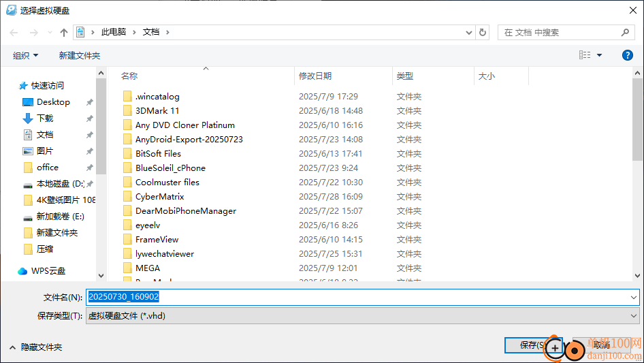Image resolution: width=644 pixels, height=363 pixels.
Task: Select the Any DVD Cloner Platinum folder
Action: (x=185, y=125)
